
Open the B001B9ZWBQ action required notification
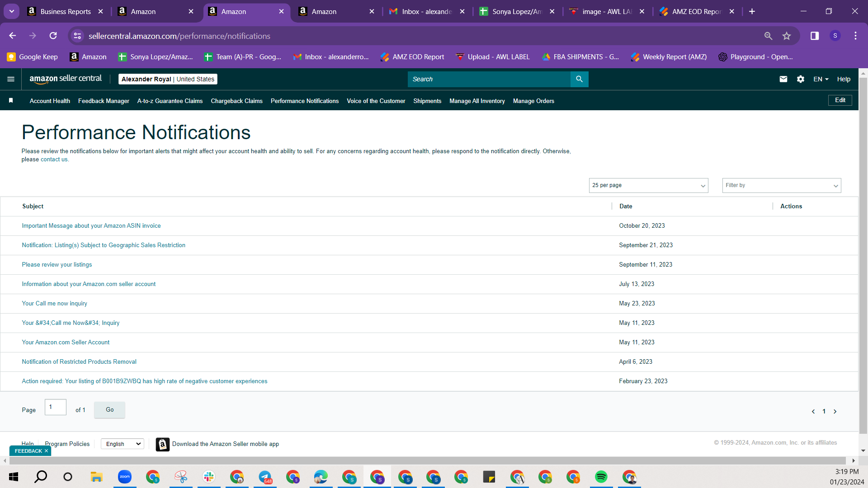(145, 381)
